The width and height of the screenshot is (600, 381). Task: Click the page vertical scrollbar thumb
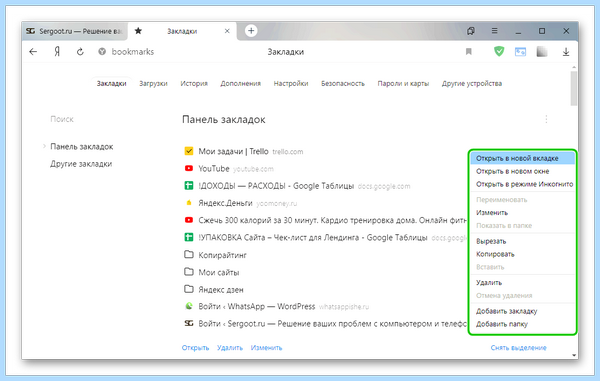574,89
